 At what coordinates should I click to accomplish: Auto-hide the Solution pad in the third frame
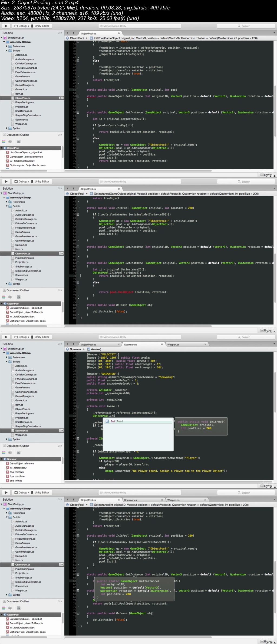[58, 344]
